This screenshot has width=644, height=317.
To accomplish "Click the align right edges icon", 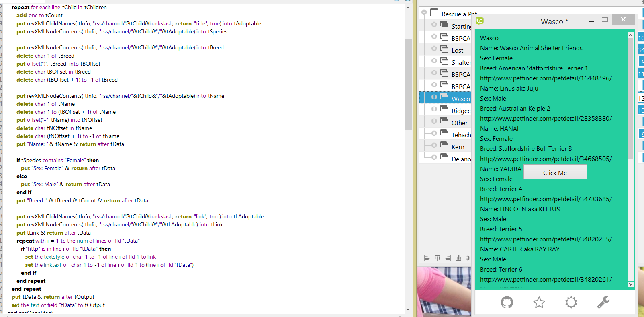I will coord(448,258).
